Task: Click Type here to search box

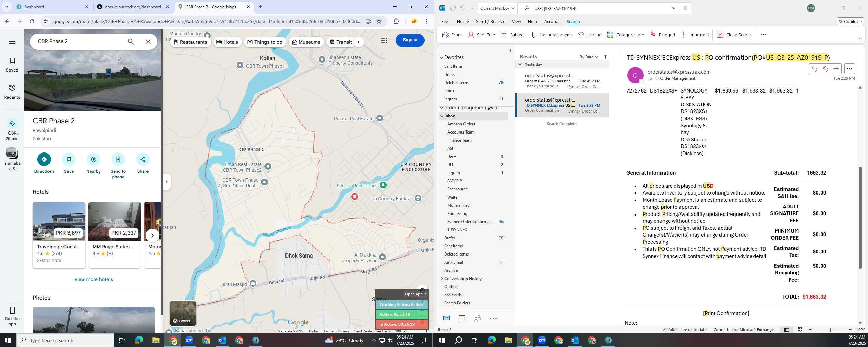Action: (65, 340)
